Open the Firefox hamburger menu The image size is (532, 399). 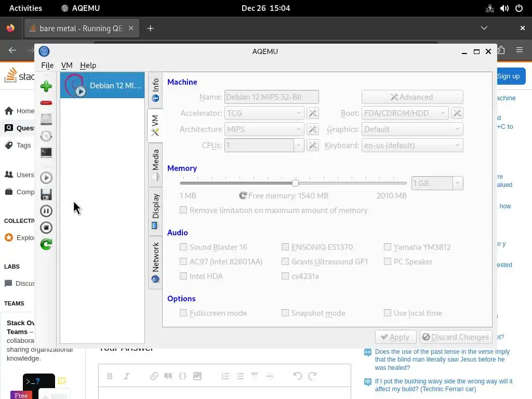[x=520, y=50]
